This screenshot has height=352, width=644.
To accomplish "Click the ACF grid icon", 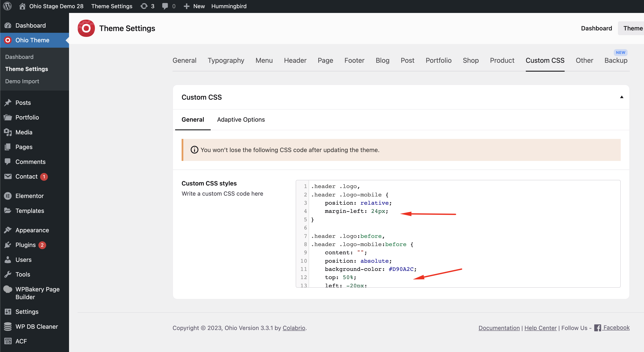I will [x=8, y=341].
